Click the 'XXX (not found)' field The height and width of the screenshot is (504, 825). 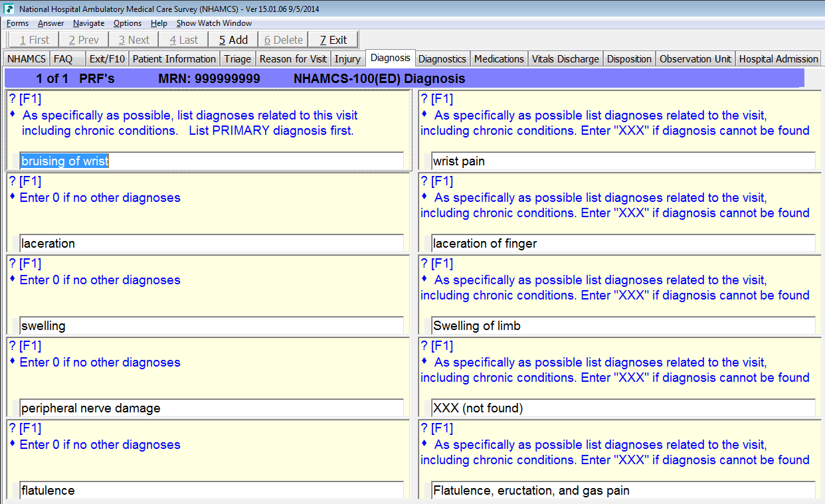click(x=622, y=408)
